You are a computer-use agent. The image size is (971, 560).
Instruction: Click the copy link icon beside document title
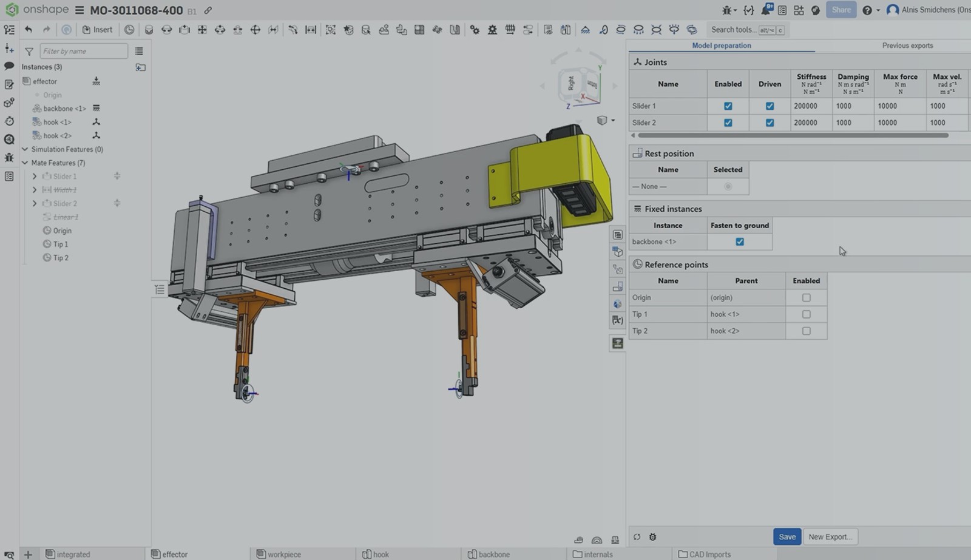coord(208,10)
